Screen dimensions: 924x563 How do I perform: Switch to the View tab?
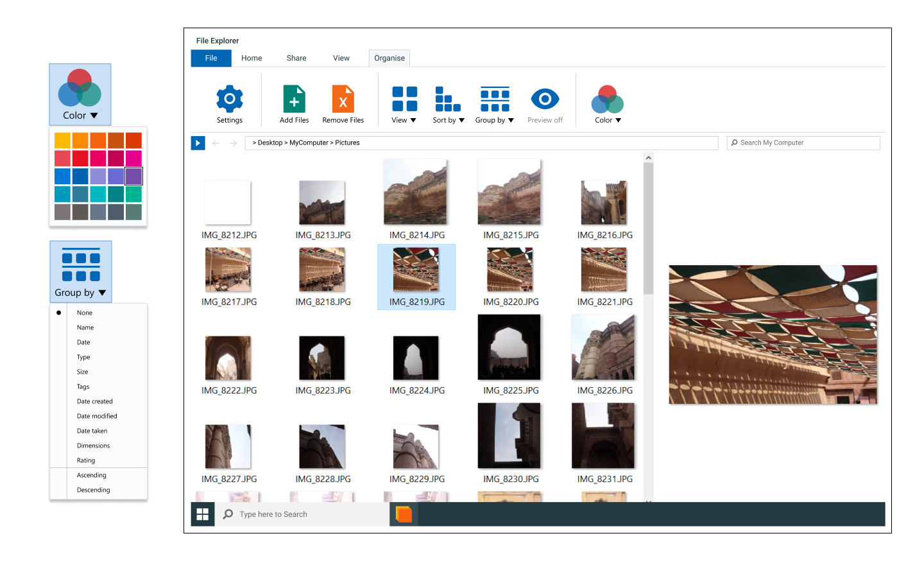pyautogui.click(x=341, y=58)
